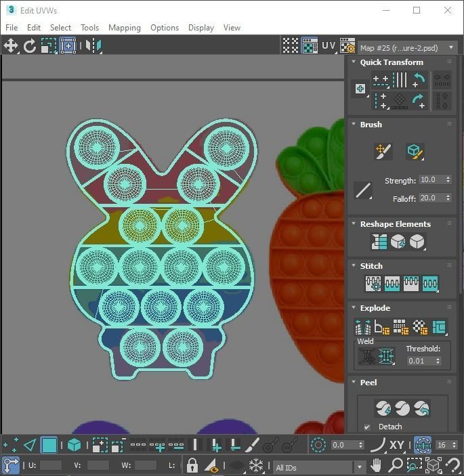Collapse the Reshape Elements rollout

pyautogui.click(x=354, y=223)
